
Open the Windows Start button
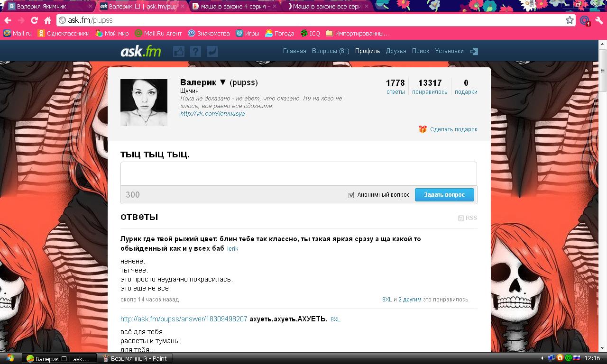(10, 358)
